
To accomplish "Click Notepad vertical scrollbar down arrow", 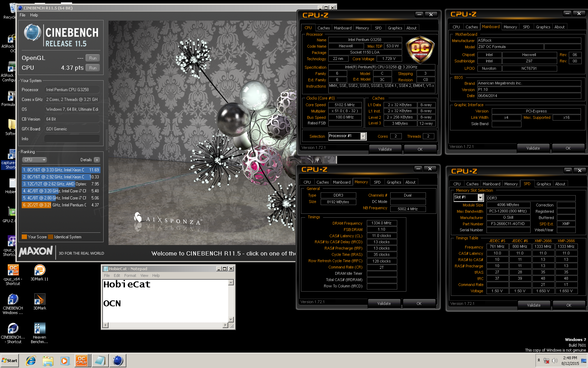I will point(231,319).
